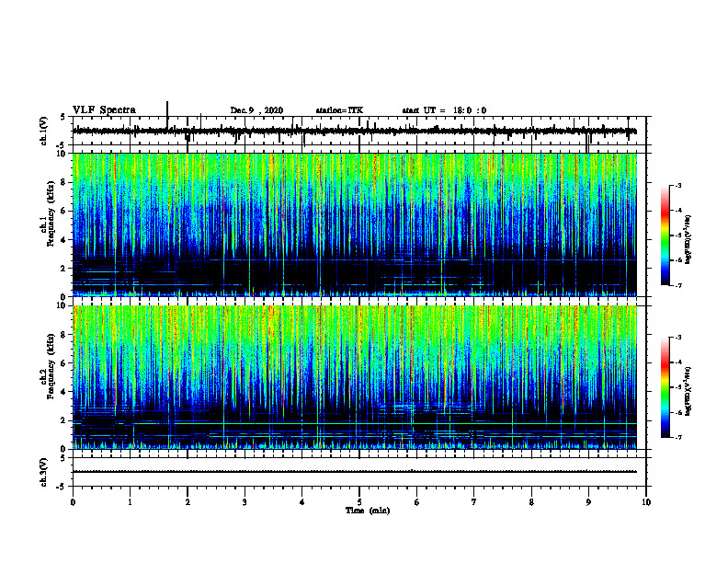Select the "Dec. 9 , 2020" date text
The height and width of the screenshot is (563, 728).
(256, 110)
